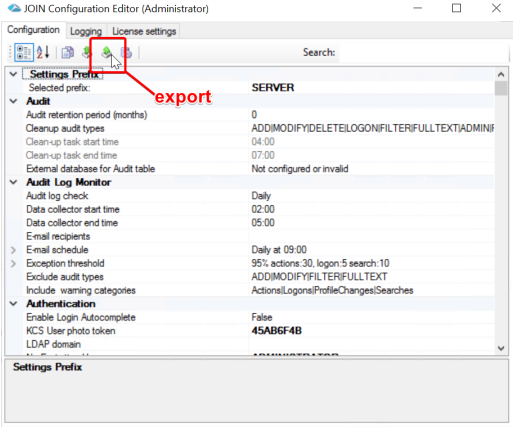The image size is (513, 431).
Task: Expand the E-mail schedule row
Action: [x=13, y=250]
